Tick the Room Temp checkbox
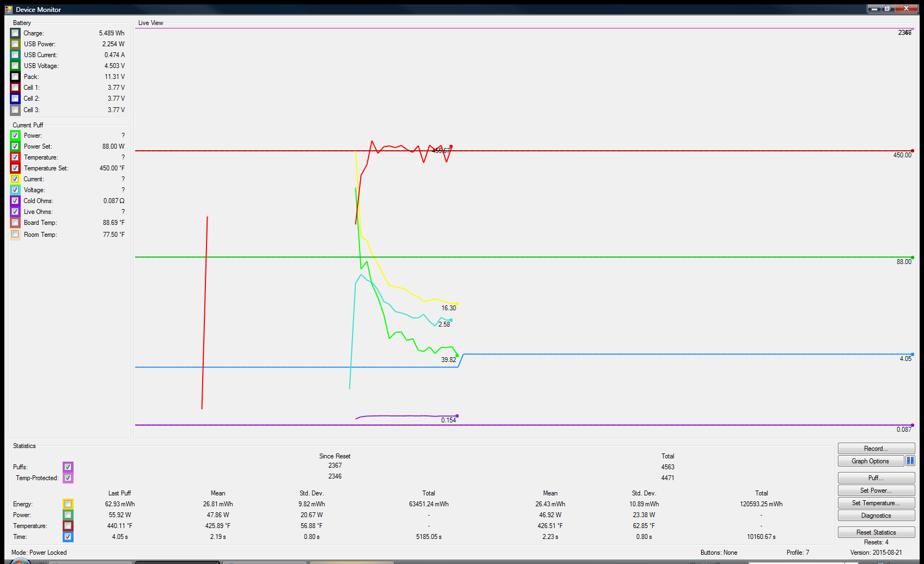The width and height of the screenshot is (924, 564). coord(15,235)
